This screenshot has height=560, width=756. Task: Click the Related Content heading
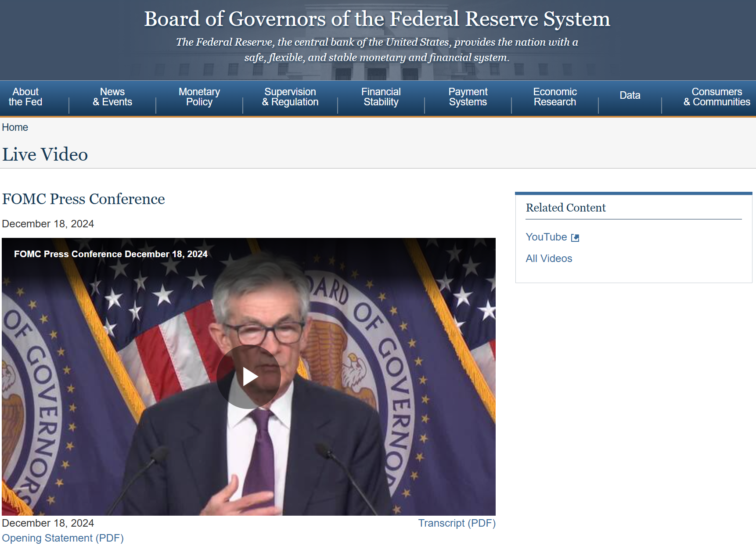(565, 208)
